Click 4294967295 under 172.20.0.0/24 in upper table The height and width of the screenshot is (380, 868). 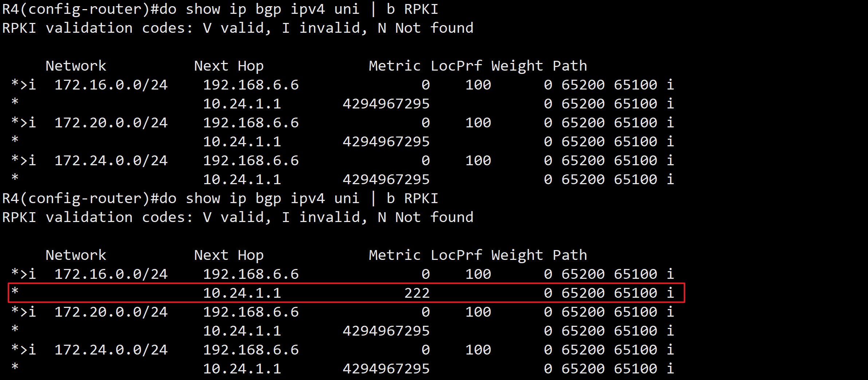[386, 142]
